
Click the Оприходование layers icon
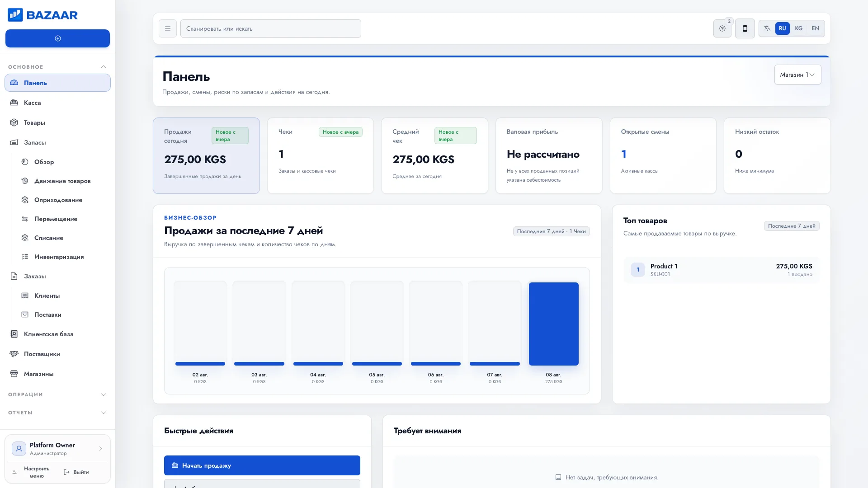pos(25,200)
